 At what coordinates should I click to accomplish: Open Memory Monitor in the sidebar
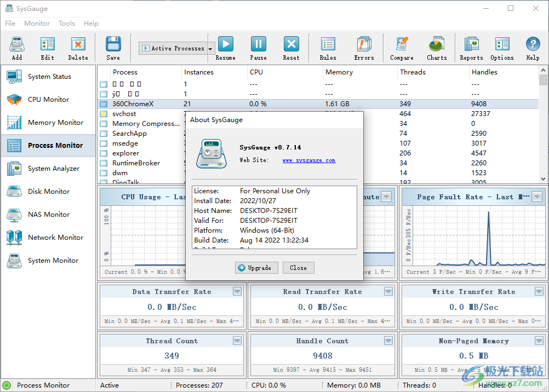click(48, 123)
